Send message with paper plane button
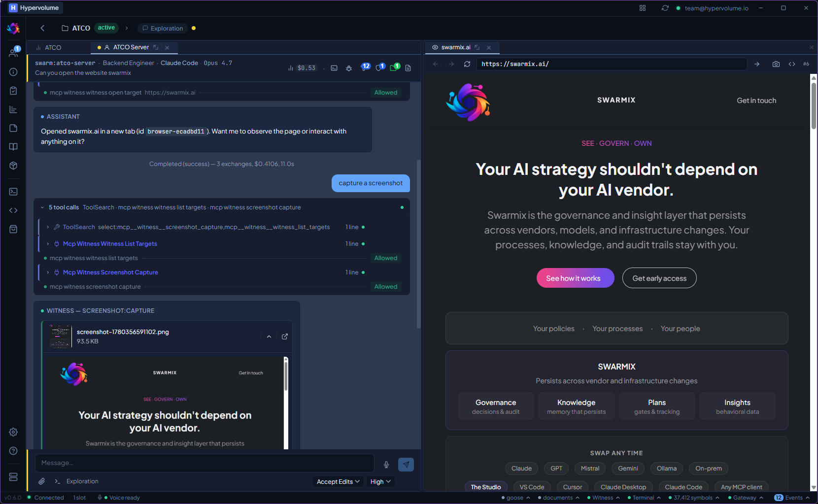The image size is (818, 504). [406, 464]
